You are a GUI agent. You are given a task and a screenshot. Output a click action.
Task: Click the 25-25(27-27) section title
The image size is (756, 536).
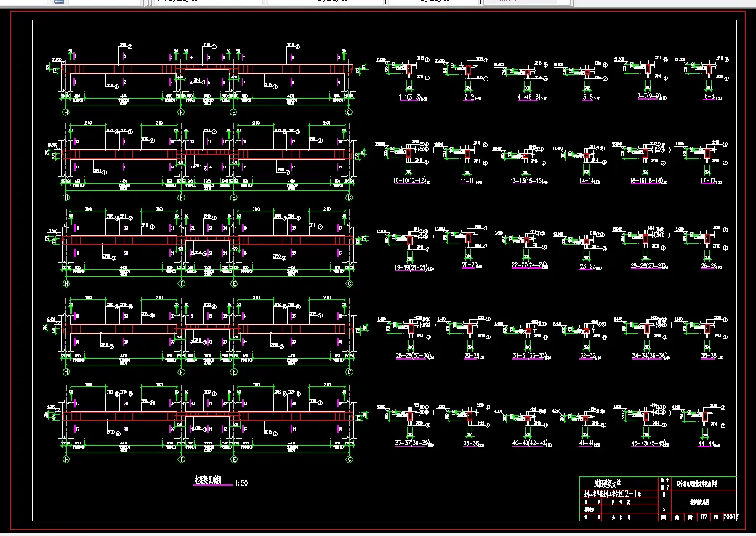point(648,266)
